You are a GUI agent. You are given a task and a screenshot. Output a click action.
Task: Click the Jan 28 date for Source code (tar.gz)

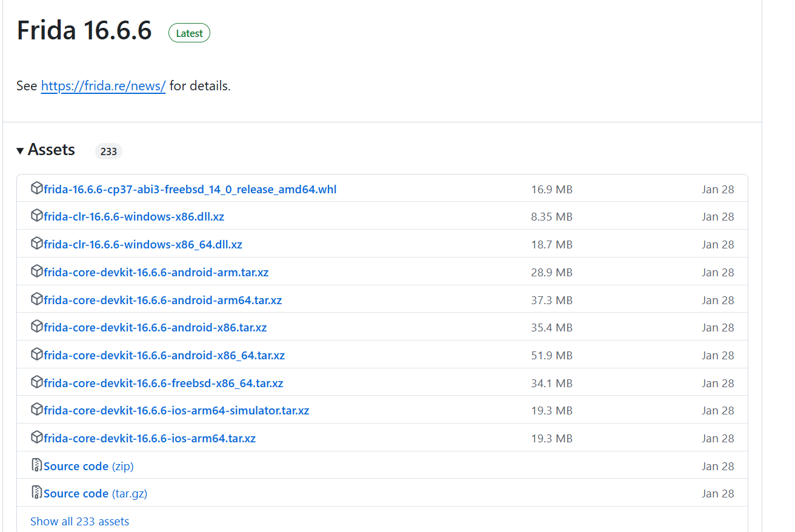[x=718, y=494]
